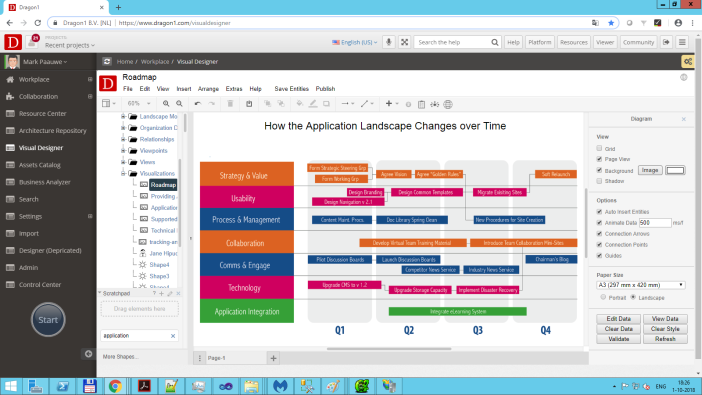This screenshot has width=702, height=395.
Task: Click the white background color swatch
Action: tap(675, 170)
